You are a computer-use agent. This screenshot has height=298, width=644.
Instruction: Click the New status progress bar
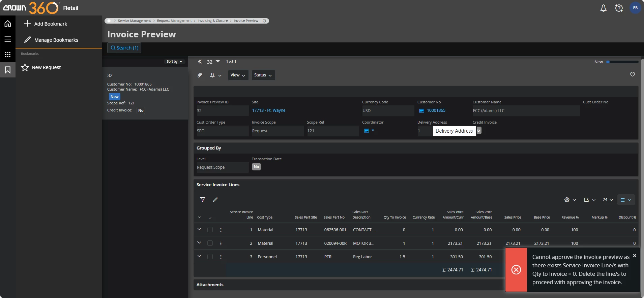(622, 62)
